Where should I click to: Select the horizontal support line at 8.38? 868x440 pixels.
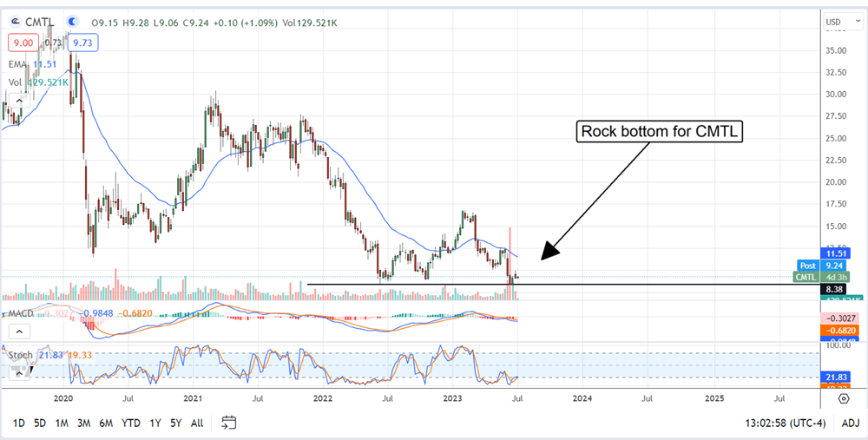(x=562, y=285)
